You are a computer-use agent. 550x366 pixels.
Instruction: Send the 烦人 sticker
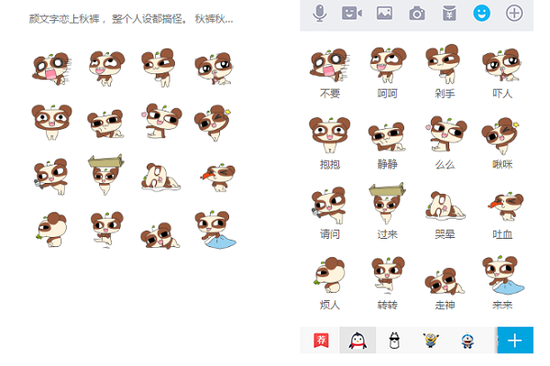pyautogui.click(x=329, y=275)
